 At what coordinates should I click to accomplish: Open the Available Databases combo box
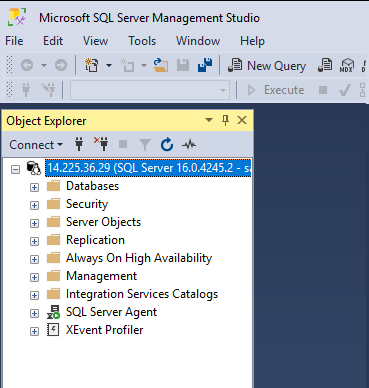click(x=150, y=90)
